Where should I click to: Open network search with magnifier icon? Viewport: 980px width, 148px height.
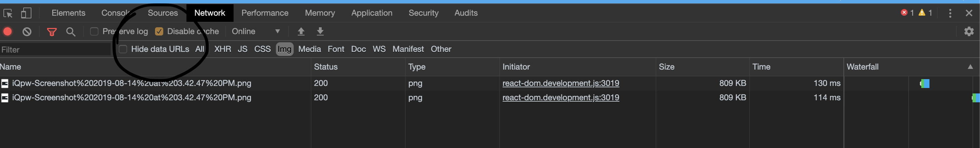click(x=70, y=31)
